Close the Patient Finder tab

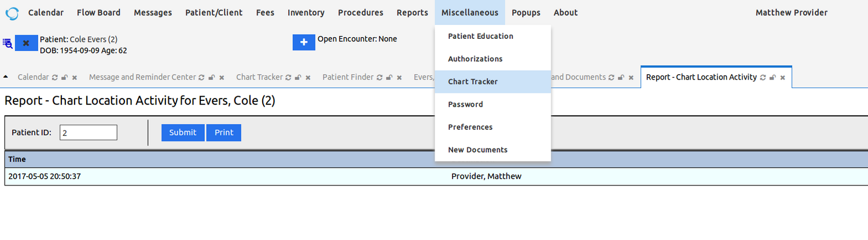click(399, 77)
